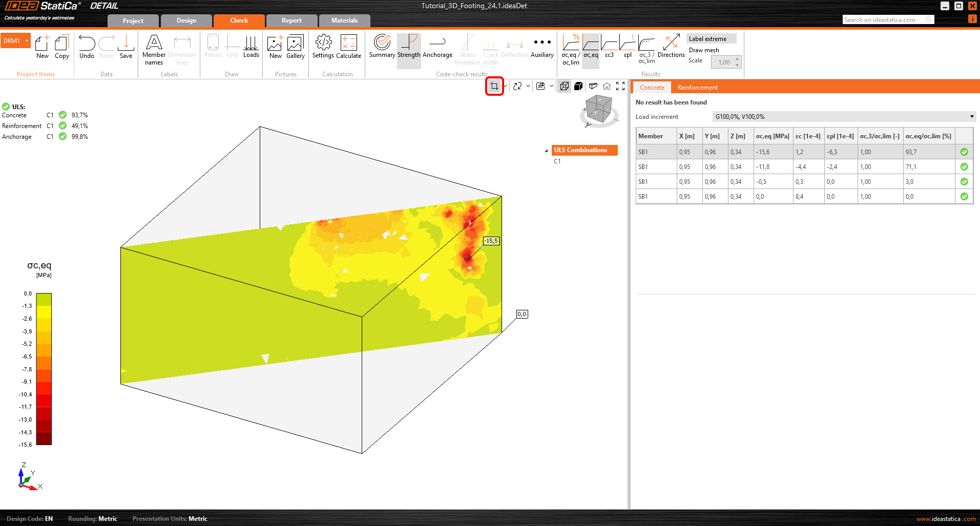
Task: Open the picture Gallery
Action: pyautogui.click(x=295, y=47)
